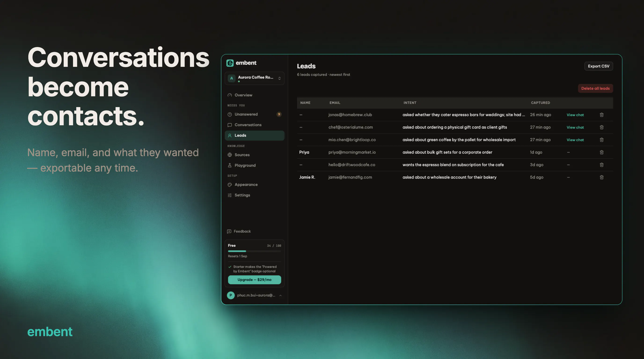Click the Feedback message icon

pyautogui.click(x=229, y=231)
